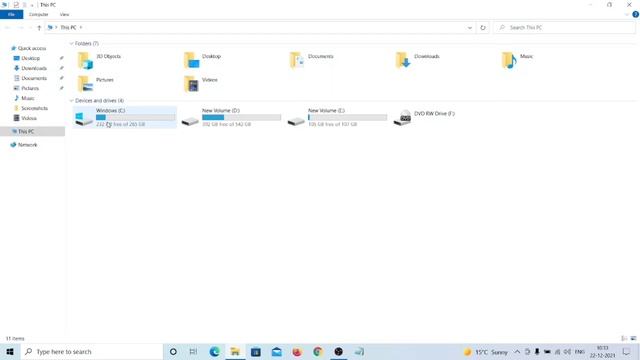This screenshot has width=640, height=360.
Task: Click New Volume (E:) storage usage bar
Action: pyautogui.click(x=347, y=117)
